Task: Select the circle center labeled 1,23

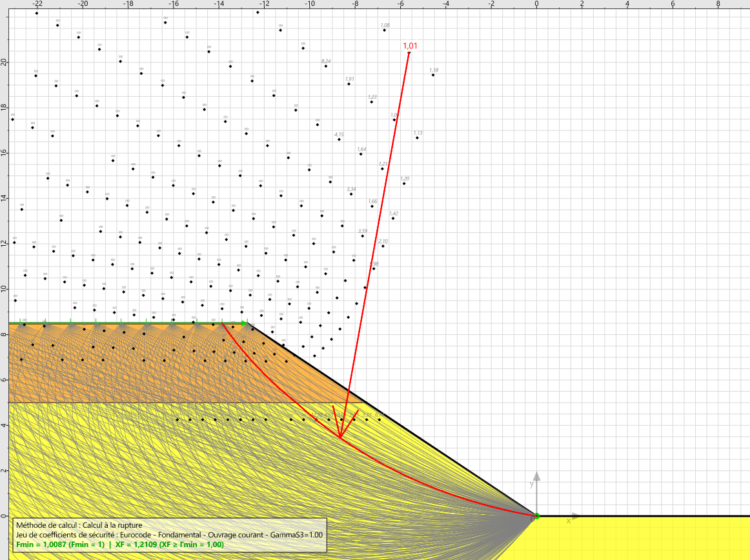Action: click(372, 102)
